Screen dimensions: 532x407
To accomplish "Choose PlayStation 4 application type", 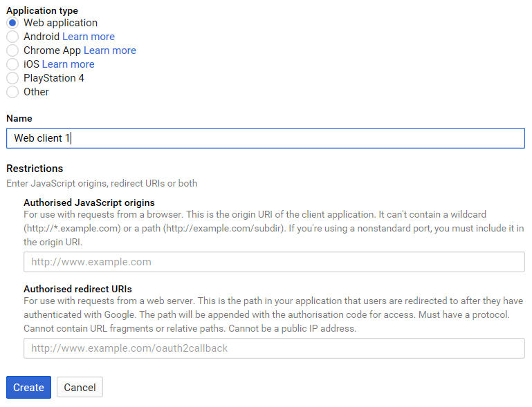I will point(12,78).
